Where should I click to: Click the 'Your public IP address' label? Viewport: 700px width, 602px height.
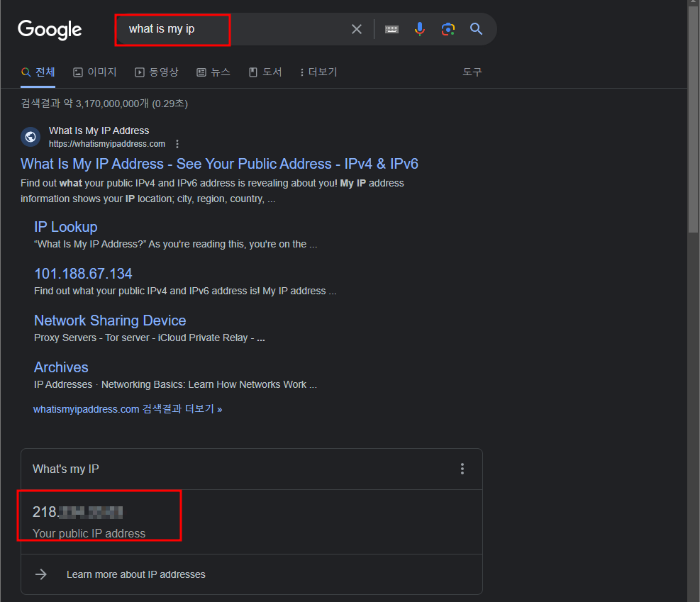point(89,533)
